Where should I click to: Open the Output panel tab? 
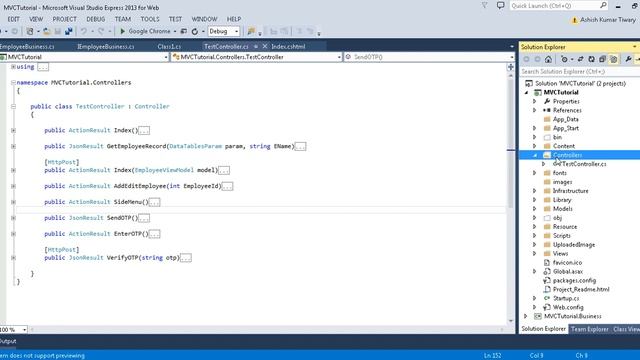point(8,341)
